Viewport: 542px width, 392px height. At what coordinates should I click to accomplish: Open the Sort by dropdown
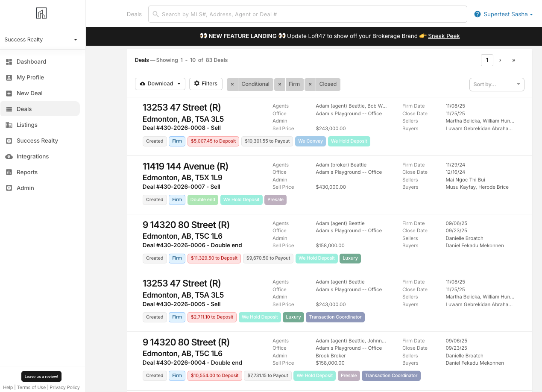tap(496, 84)
